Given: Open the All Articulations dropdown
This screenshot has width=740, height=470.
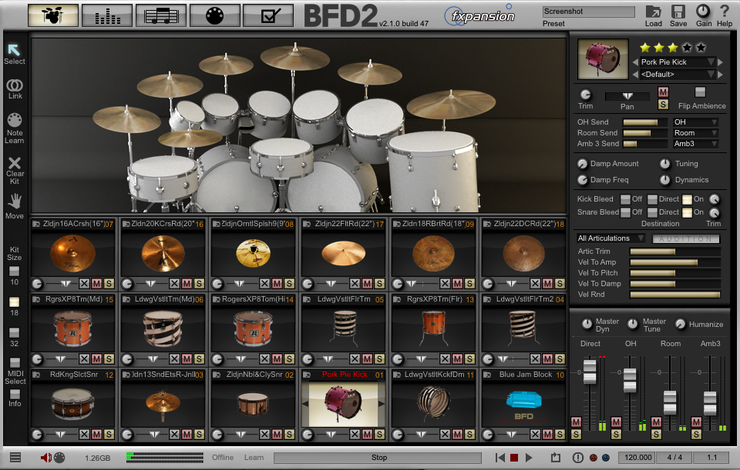Looking at the screenshot, I should [610, 238].
